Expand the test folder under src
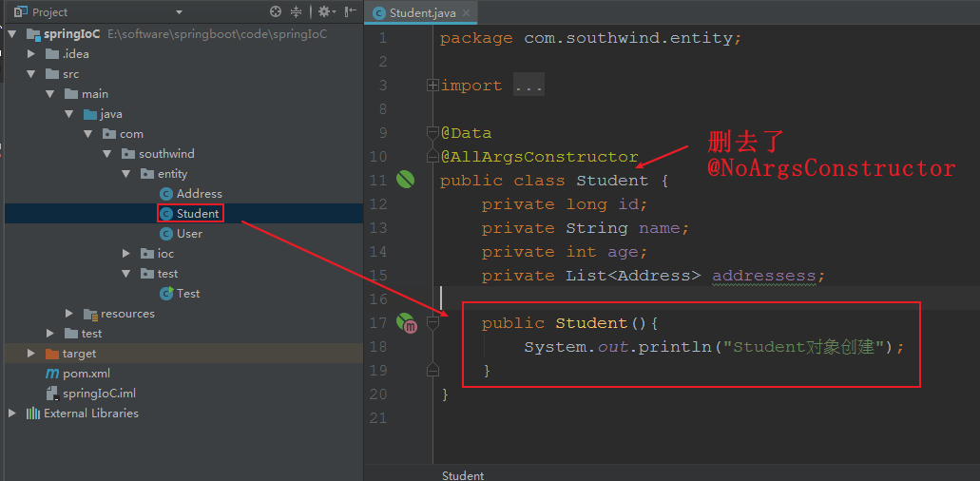The width and height of the screenshot is (980, 481). click(x=50, y=334)
